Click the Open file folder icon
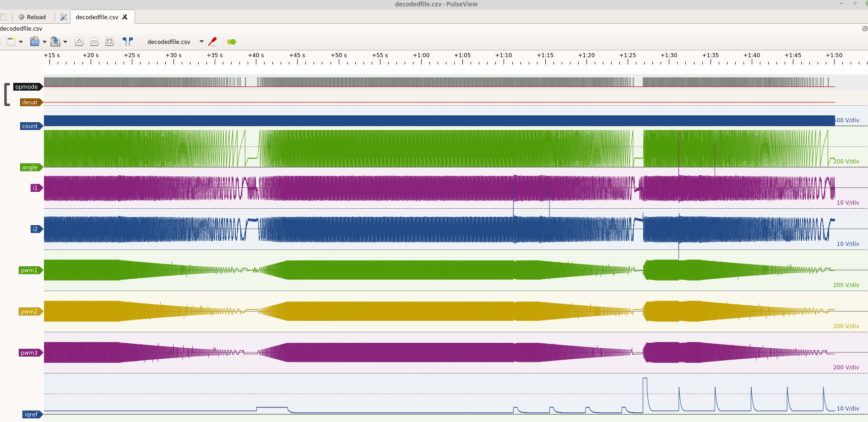Screen dimensions: 868x422 (x=35, y=42)
